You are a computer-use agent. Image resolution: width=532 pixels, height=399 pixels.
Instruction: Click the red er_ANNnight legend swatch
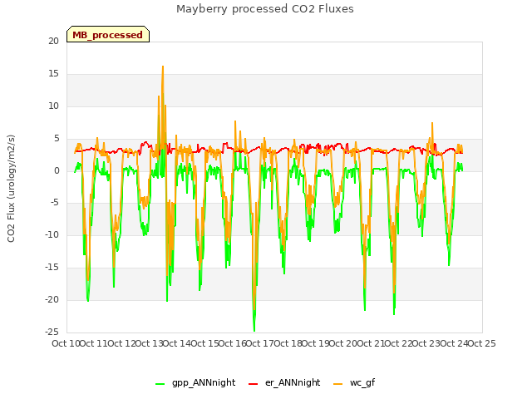pyautogui.click(x=253, y=384)
